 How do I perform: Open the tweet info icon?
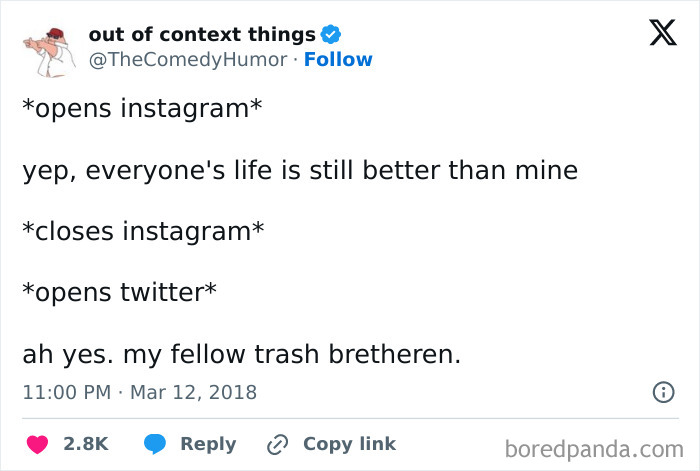click(x=662, y=393)
